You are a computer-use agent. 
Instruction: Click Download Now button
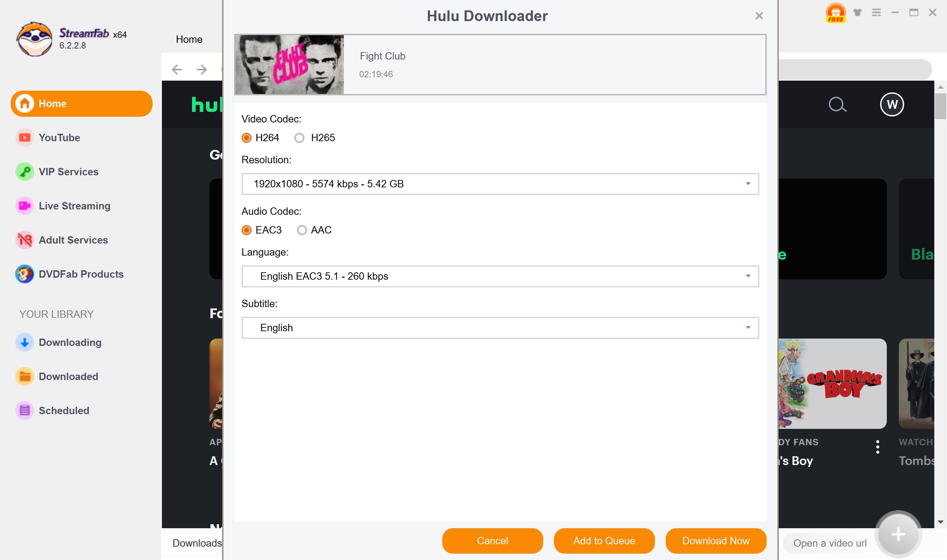(716, 541)
